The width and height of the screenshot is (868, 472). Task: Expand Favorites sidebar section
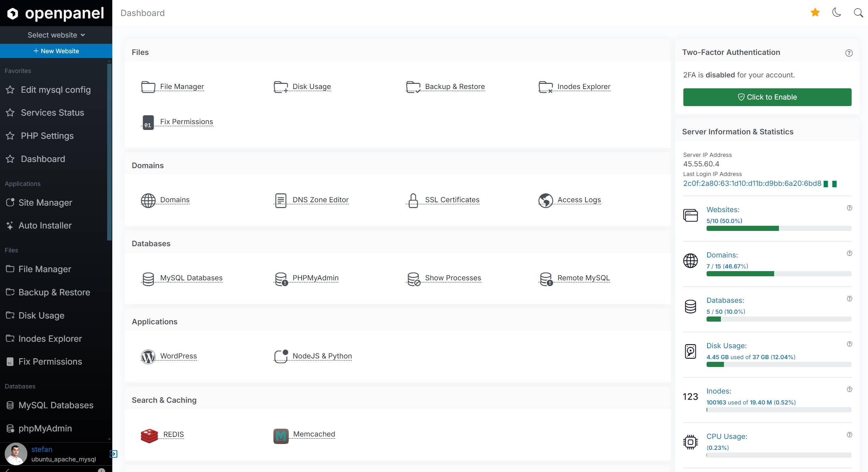(17, 71)
